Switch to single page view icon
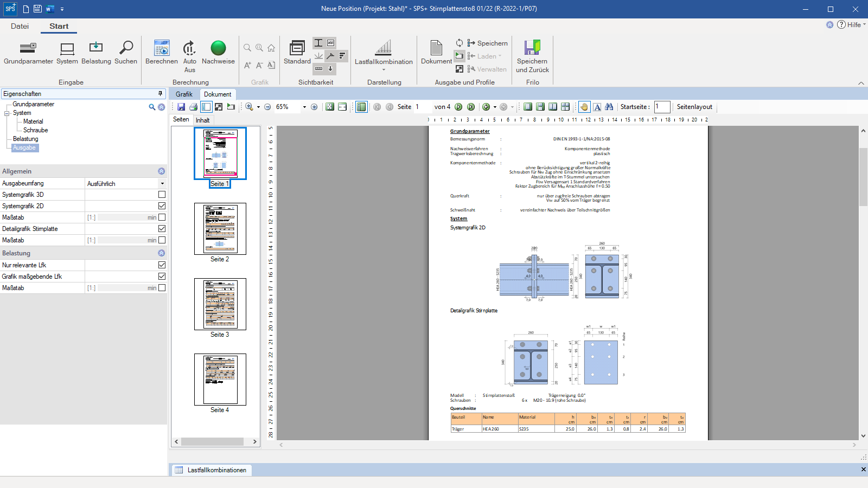This screenshot has width=868, height=488. (x=527, y=107)
